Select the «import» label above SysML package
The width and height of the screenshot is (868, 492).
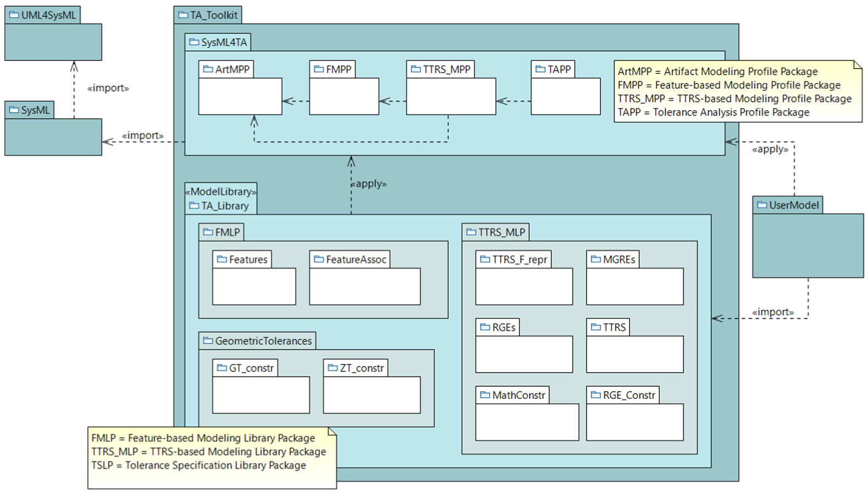tap(108, 88)
